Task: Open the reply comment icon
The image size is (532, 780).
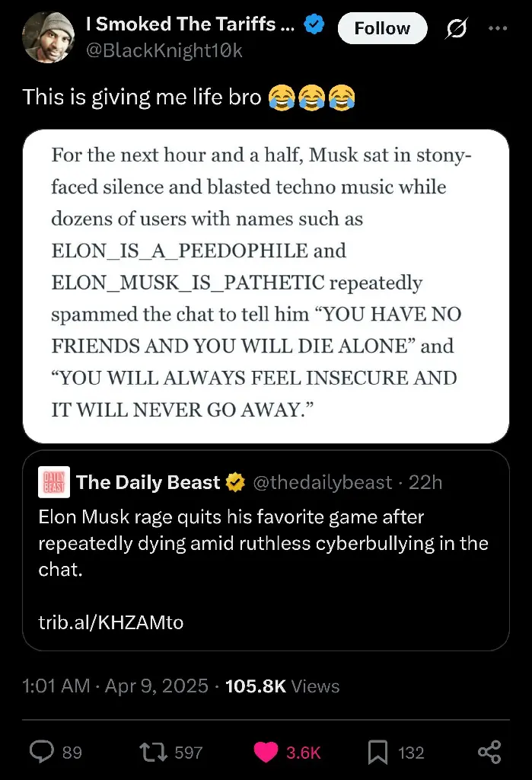Action: click(x=42, y=752)
